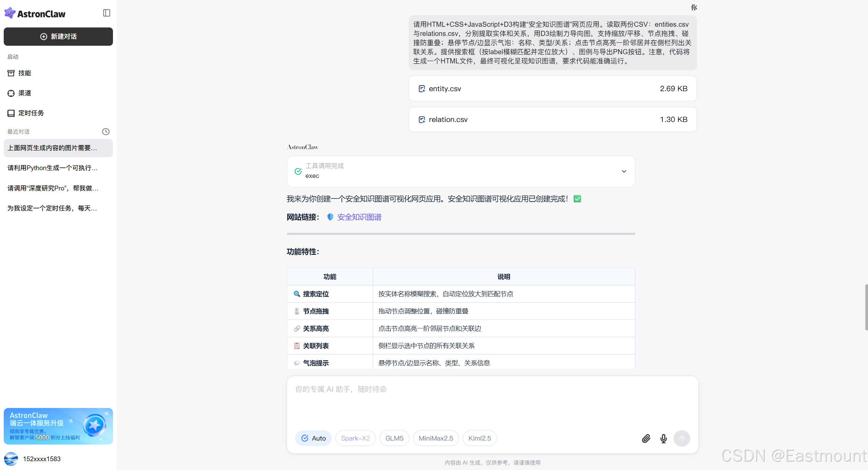Open the 安全知识图谱 website link
The height and width of the screenshot is (470, 868).
coord(359,217)
